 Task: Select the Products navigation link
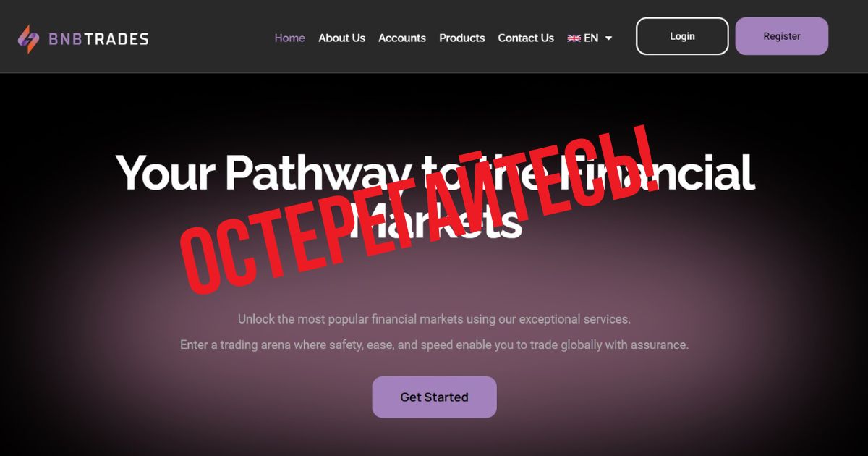(462, 38)
